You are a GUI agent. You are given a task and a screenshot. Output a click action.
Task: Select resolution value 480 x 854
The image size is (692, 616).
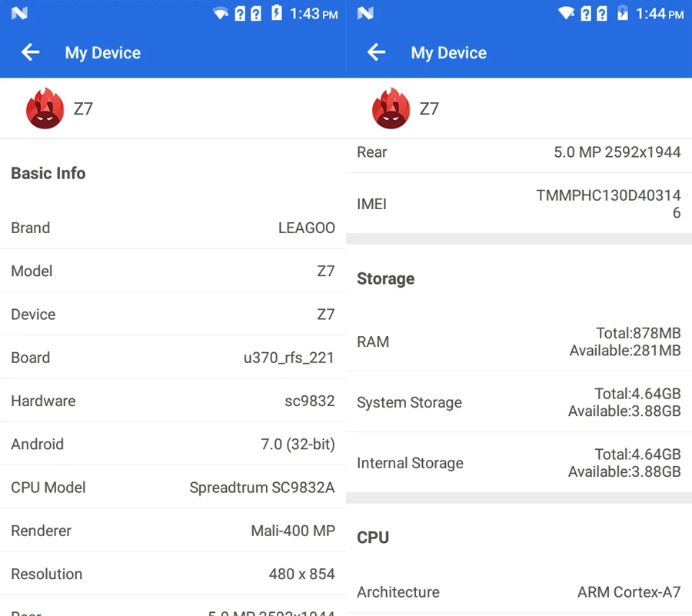click(302, 574)
